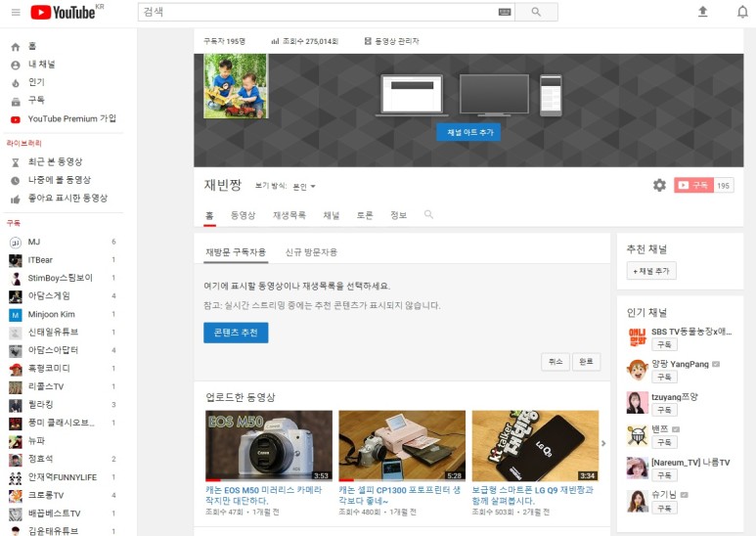Open 아담스게임 subscription
This screenshot has width=756, height=536.
[x=63, y=296]
